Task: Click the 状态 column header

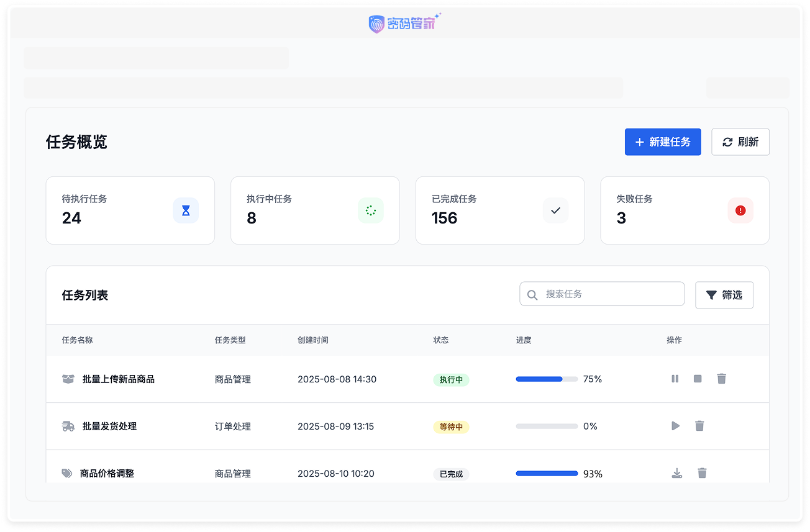Action: tap(441, 340)
